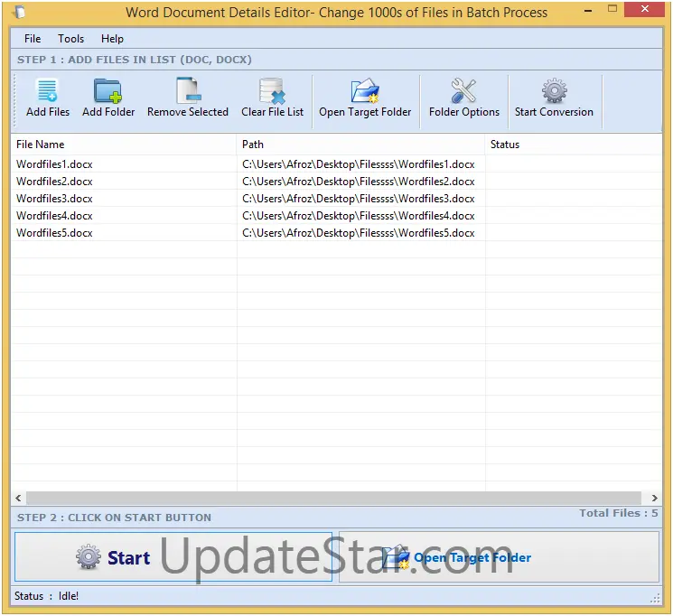673x616 pixels.
Task: Click the large Start button
Action: 173,556
